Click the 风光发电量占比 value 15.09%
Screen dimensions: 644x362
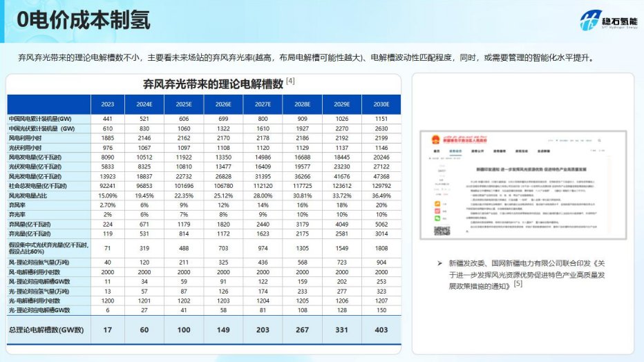107,196
